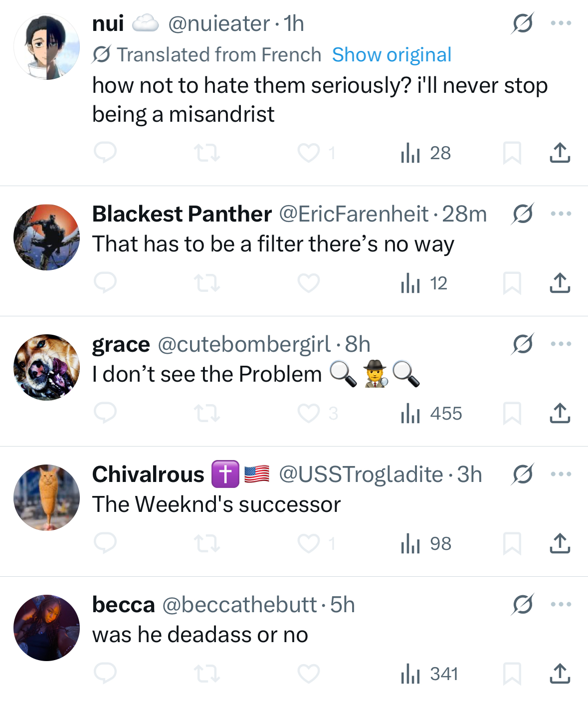
Task: Open Grok icon on Blackest Panther's tweet
Action: click(x=522, y=214)
